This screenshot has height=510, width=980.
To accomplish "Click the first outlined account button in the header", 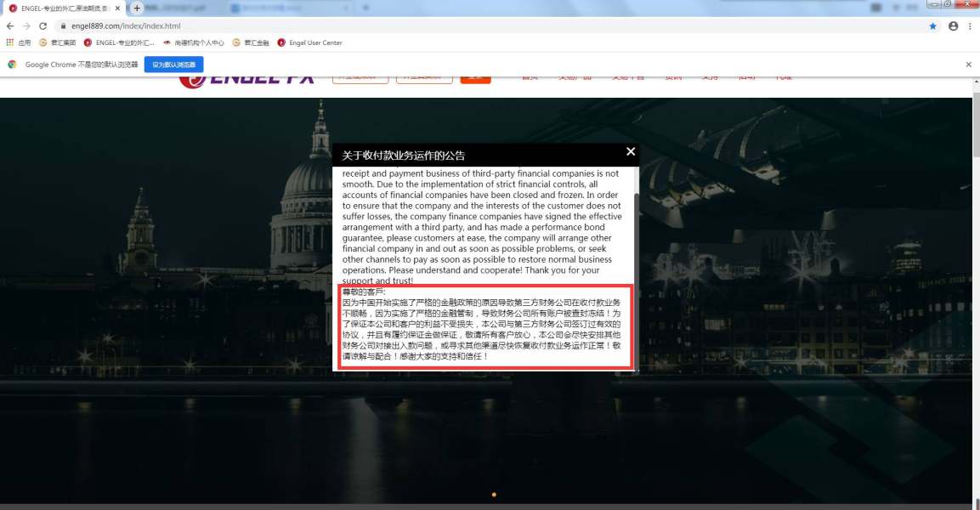I will (x=360, y=79).
